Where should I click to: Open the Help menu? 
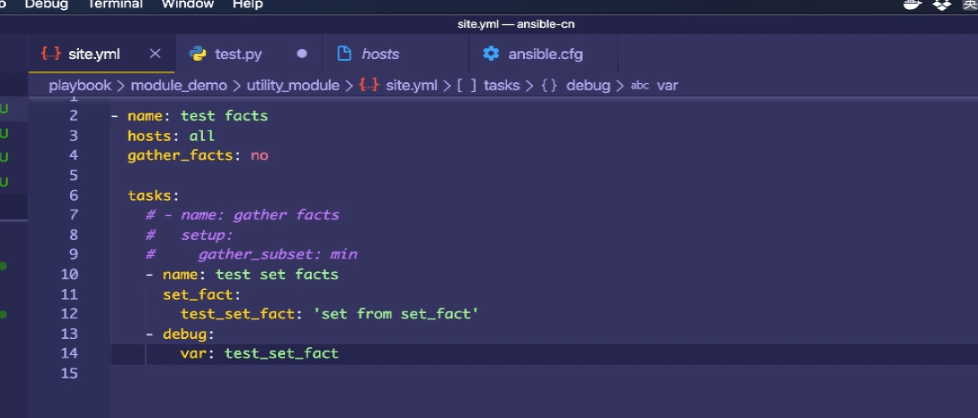248,4
